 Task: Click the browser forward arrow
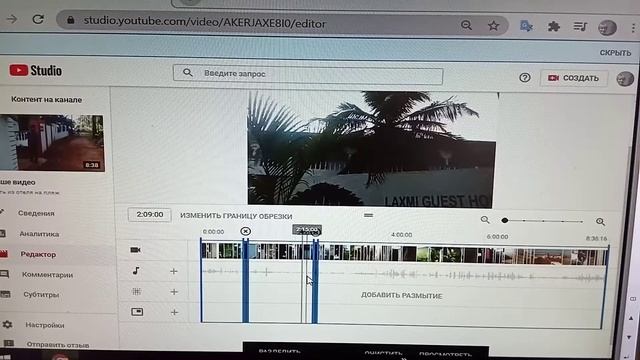point(12,19)
